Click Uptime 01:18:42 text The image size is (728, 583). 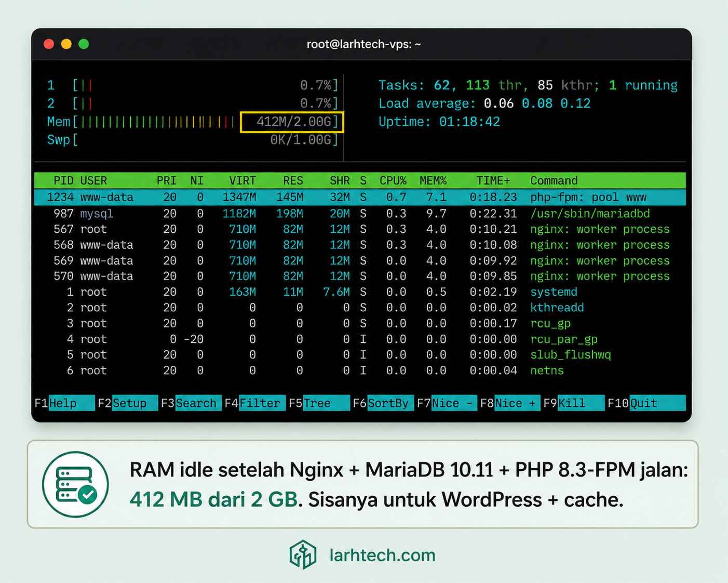click(x=439, y=122)
